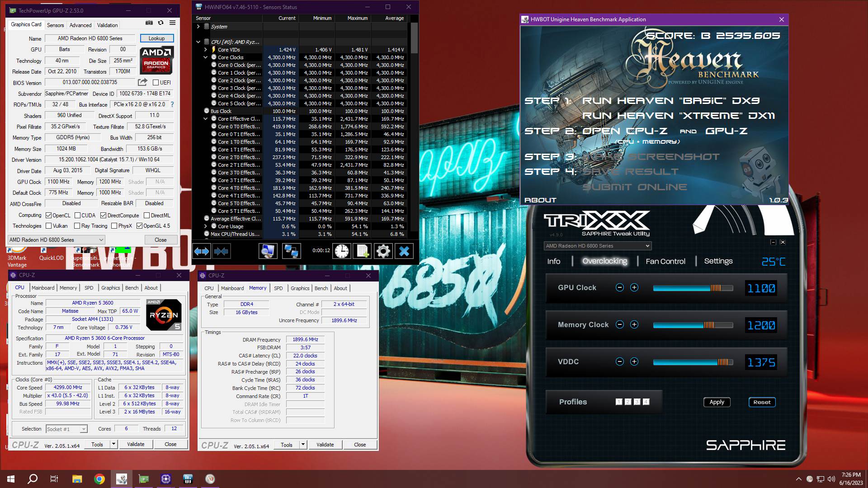868x488 pixels.
Task: Click GPU-Z taskbar icon with green card
Action: (144, 479)
